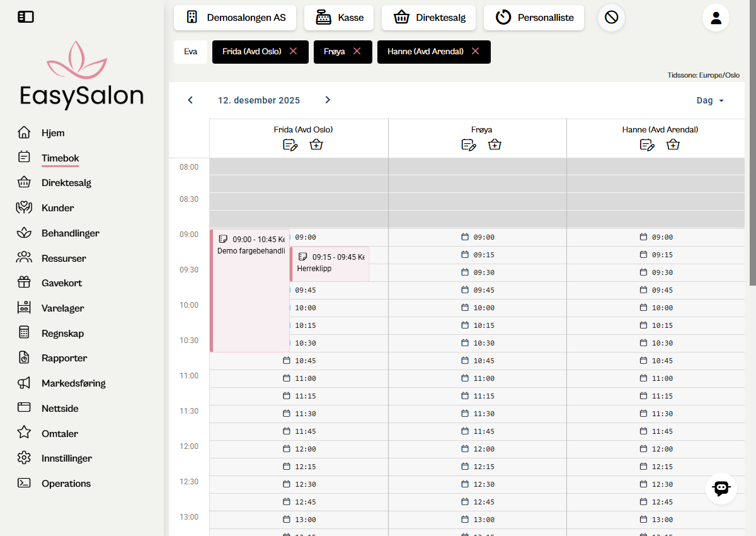Click basket icon under Hanne (Avd Arendal)
The image size is (756, 536).
[673, 145]
